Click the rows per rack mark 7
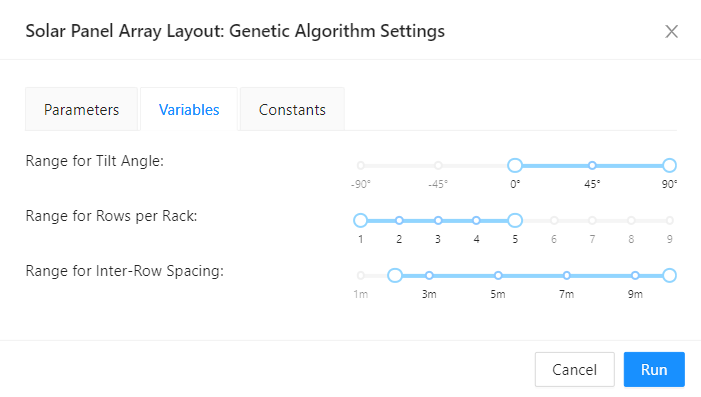This screenshot has height=397, width=701. pyautogui.click(x=592, y=220)
